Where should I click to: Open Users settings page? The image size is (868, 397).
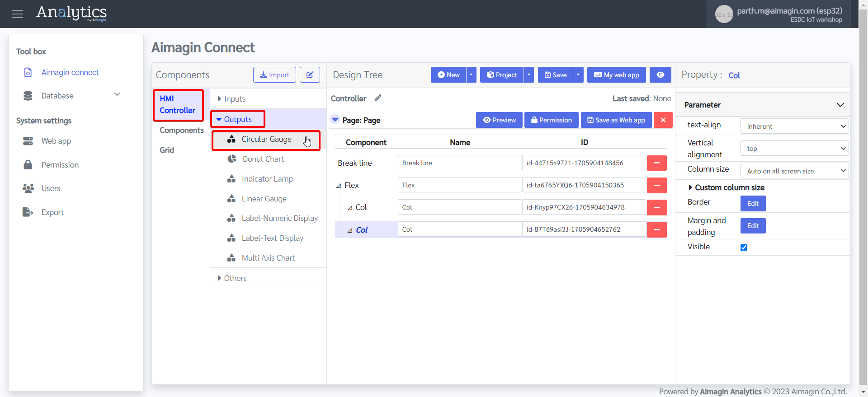pyautogui.click(x=51, y=188)
